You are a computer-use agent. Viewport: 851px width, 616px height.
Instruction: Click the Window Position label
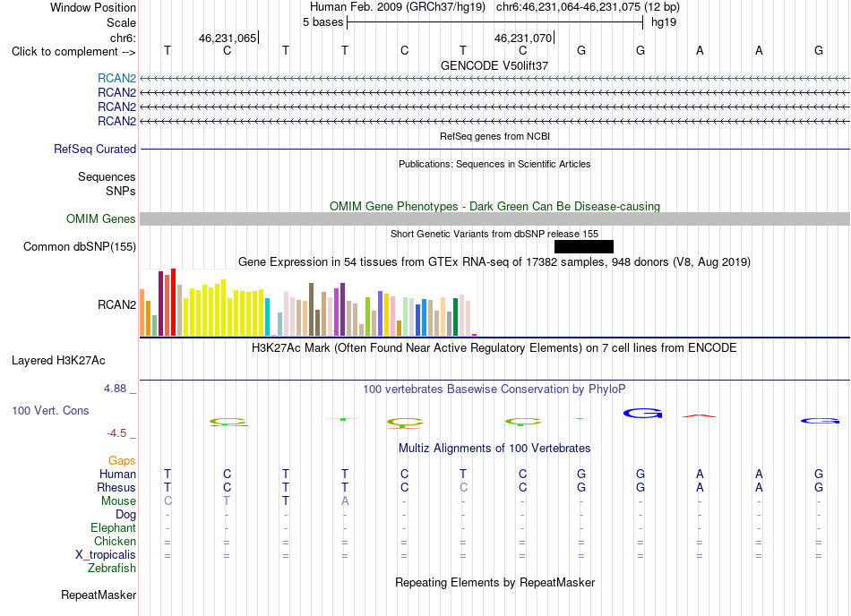pos(93,7)
